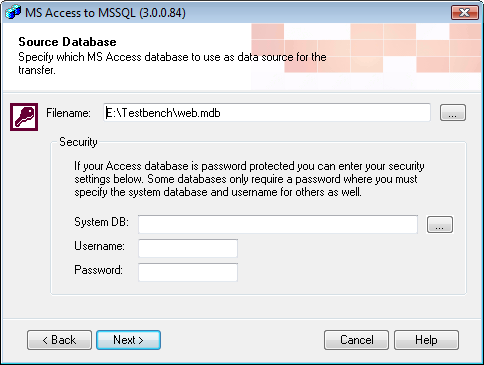Click the Password label
The width and height of the screenshot is (484, 365).
(x=98, y=270)
